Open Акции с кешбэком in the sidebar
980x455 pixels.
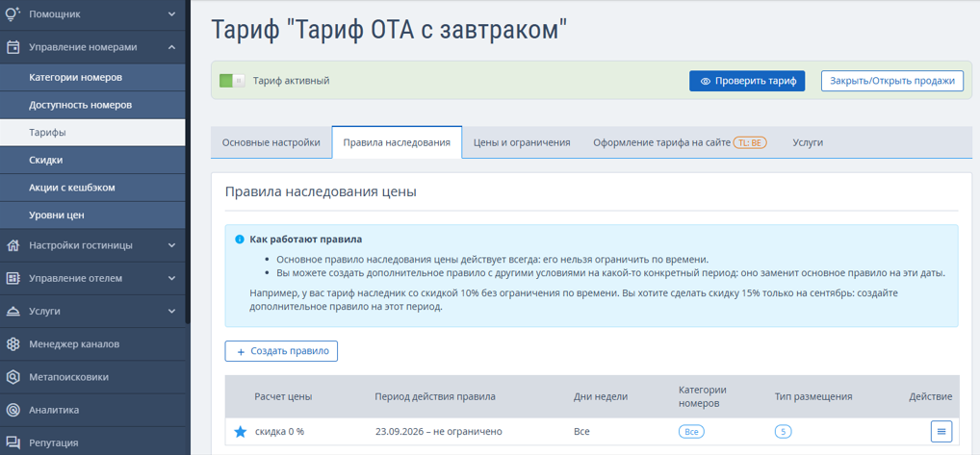click(92, 188)
